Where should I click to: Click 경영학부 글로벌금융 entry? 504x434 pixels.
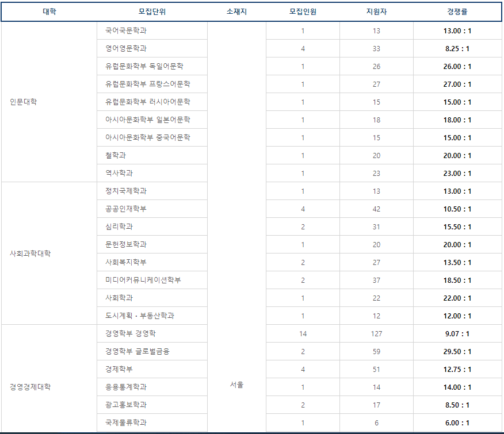point(138,351)
